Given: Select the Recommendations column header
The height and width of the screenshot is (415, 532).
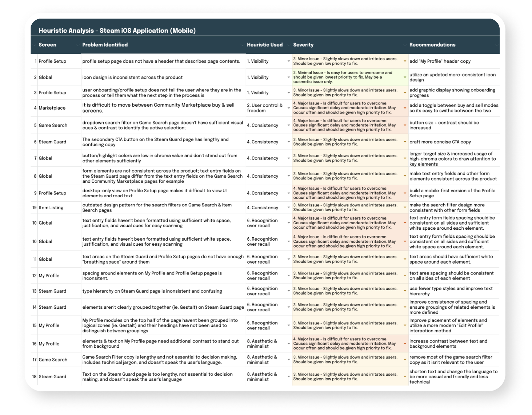Looking at the screenshot, I should tap(432, 45).
